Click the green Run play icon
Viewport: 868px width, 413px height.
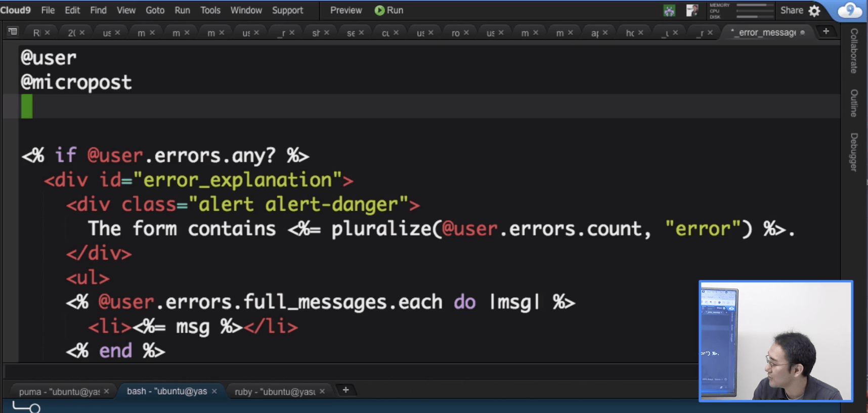[379, 10]
